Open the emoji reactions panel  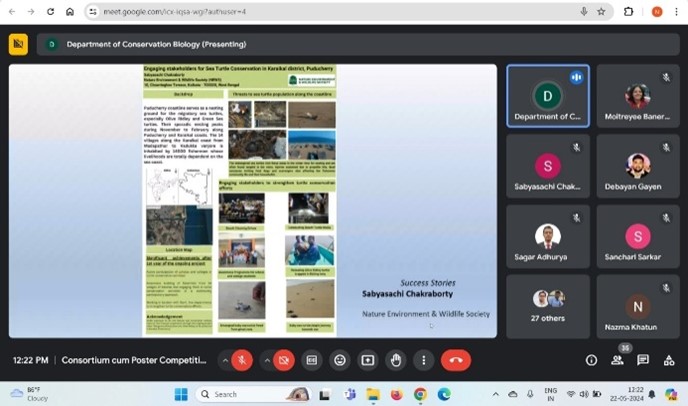(340, 360)
